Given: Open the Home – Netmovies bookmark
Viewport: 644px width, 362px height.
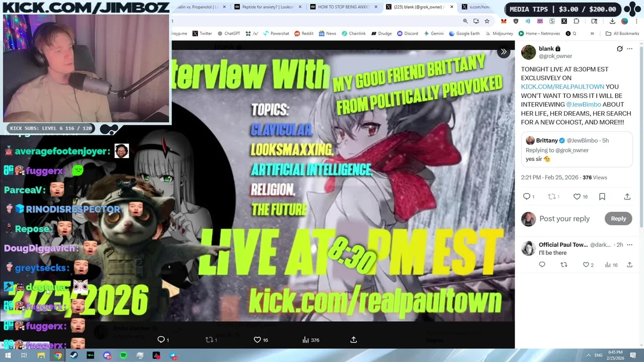Looking at the screenshot, I should click(x=539, y=34).
